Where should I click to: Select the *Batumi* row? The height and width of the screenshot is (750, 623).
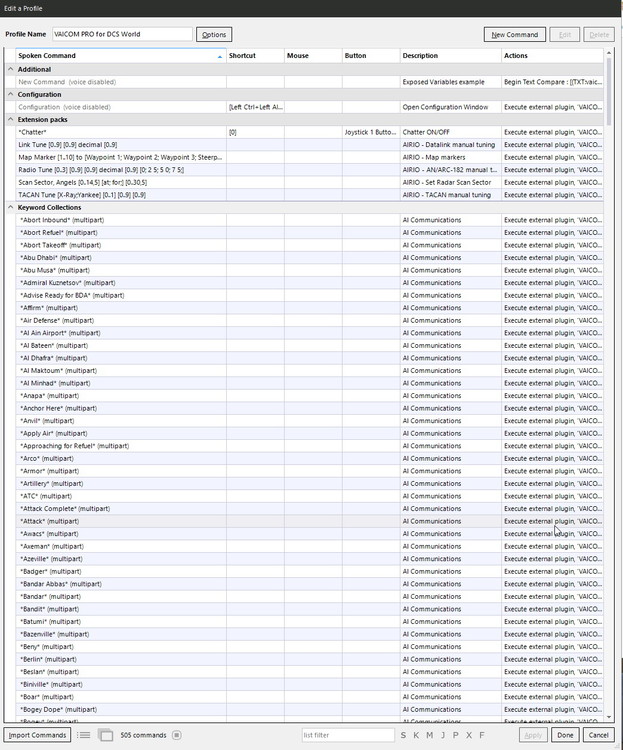pos(310,621)
